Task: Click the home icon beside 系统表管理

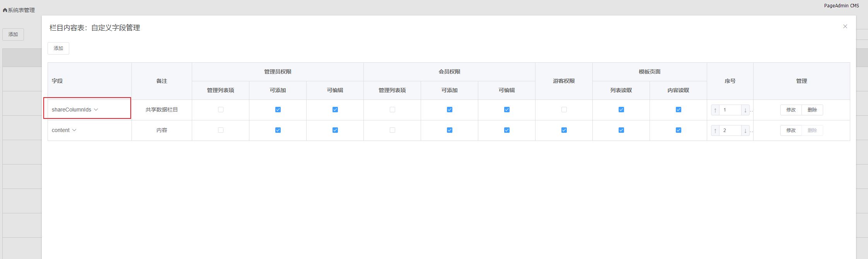Action: pyautogui.click(x=5, y=10)
